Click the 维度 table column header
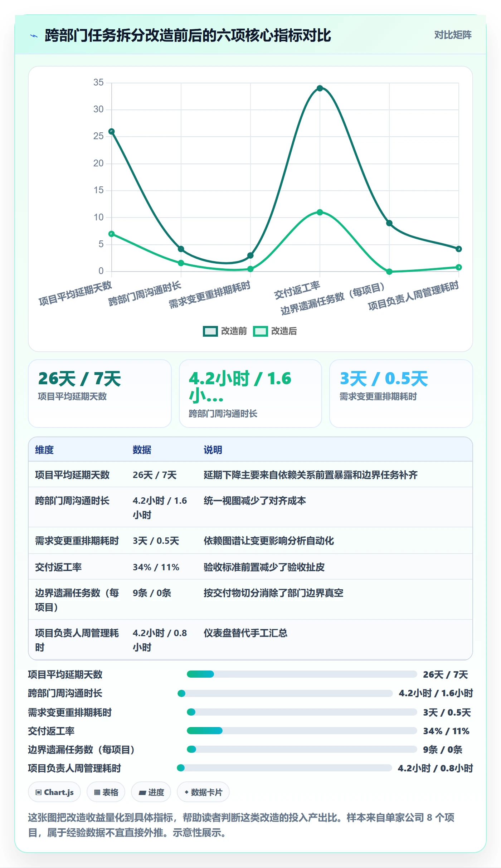The image size is (501, 868). 44,450
